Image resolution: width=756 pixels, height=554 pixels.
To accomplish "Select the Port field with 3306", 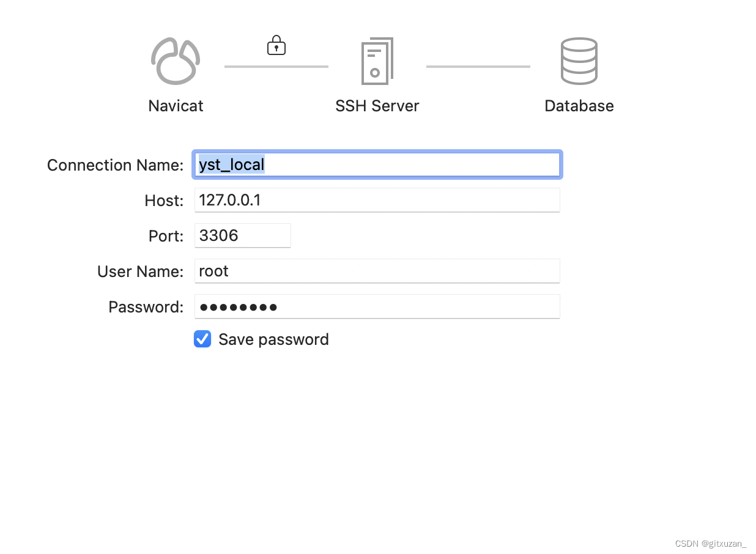I will [243, 235].
